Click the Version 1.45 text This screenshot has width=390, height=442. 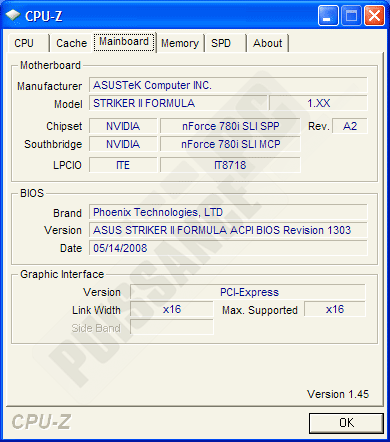click(x=338, y=394)
